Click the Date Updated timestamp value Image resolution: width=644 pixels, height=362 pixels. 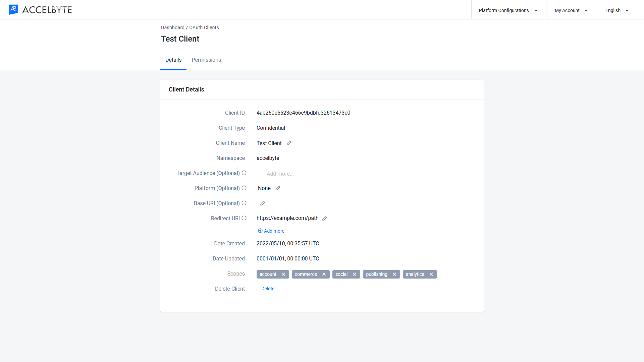[288, 259]
